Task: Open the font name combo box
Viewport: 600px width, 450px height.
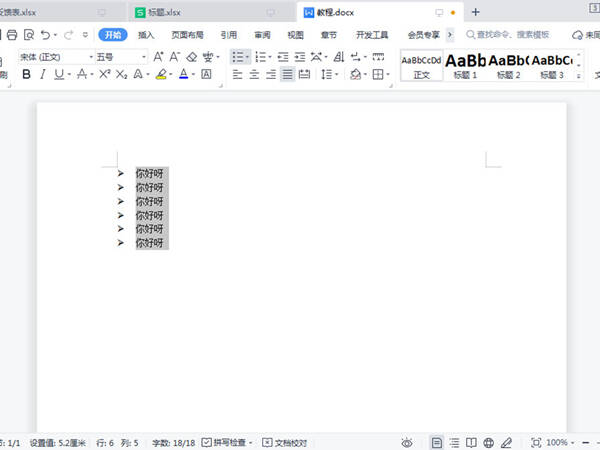Action: click(56, 57)
